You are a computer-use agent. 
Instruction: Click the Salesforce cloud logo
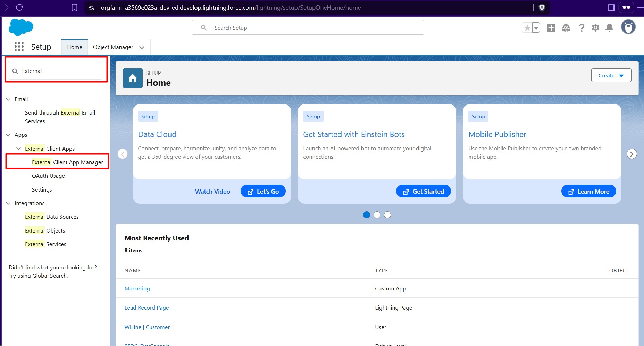[x=22, y=27]
